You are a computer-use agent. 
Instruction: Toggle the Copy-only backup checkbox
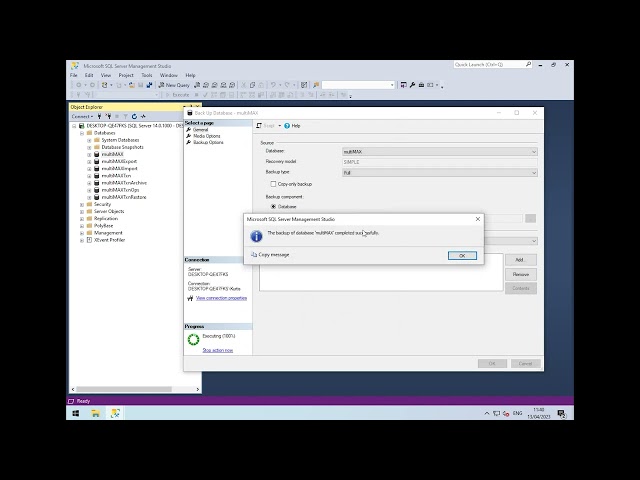tap(273, 184)
